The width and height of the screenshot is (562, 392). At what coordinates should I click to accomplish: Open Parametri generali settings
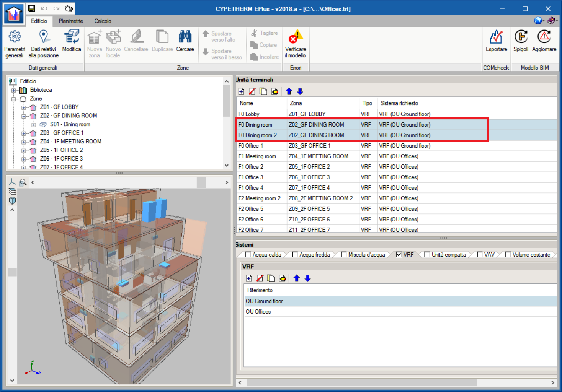tap(15, 44)
